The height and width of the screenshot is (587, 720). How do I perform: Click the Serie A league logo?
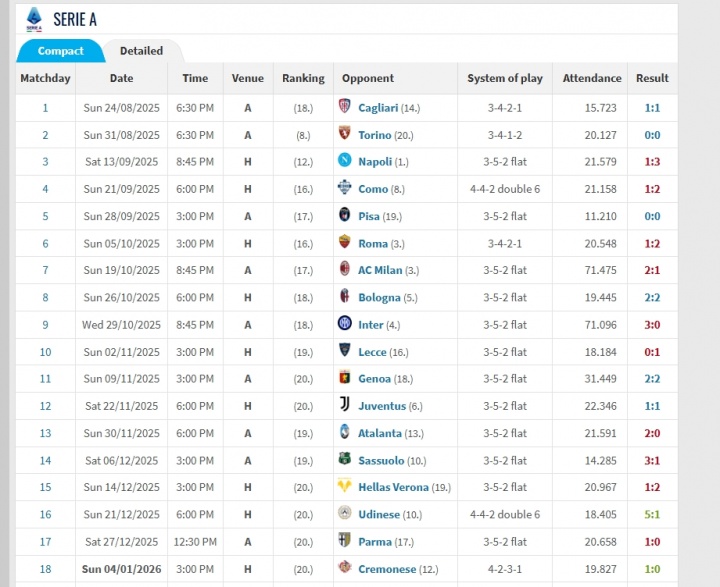click(34, 19)
